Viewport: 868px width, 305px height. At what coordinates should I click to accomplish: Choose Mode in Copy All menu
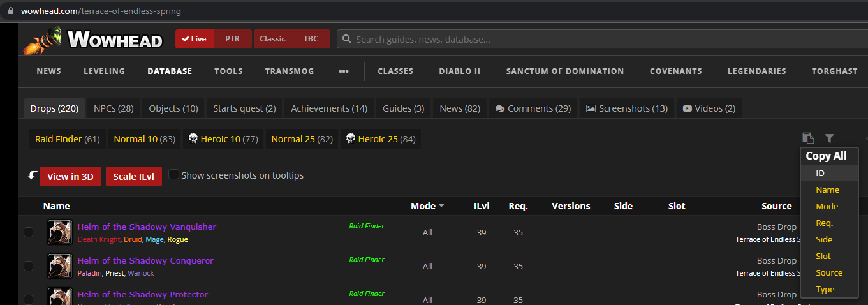click(x=830, y=206)
